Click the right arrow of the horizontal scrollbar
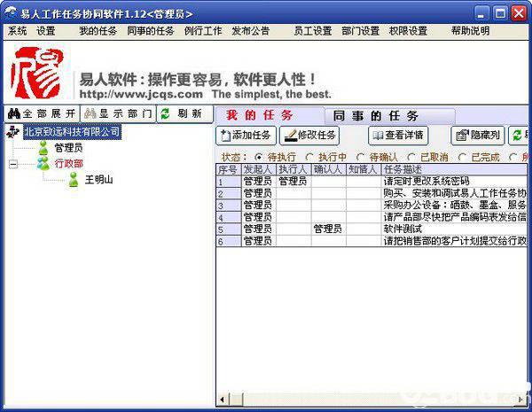 [x=520, y=400]
